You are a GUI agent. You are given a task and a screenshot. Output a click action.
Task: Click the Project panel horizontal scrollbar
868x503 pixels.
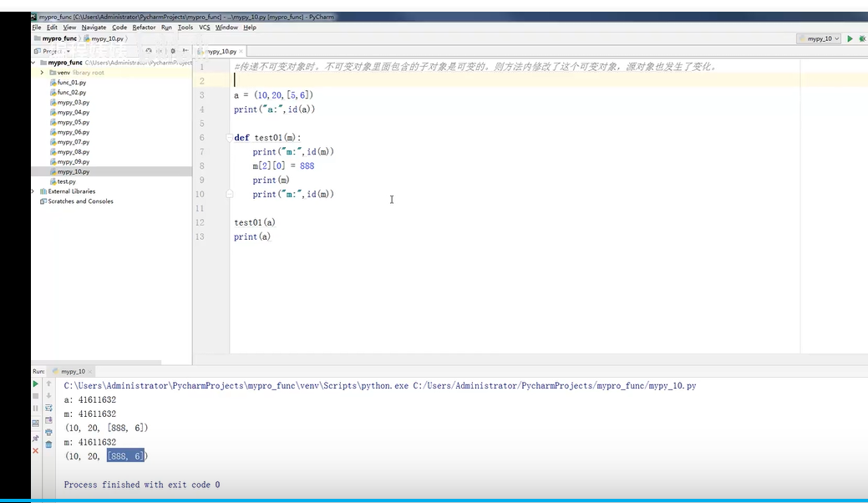pos(96,363)
